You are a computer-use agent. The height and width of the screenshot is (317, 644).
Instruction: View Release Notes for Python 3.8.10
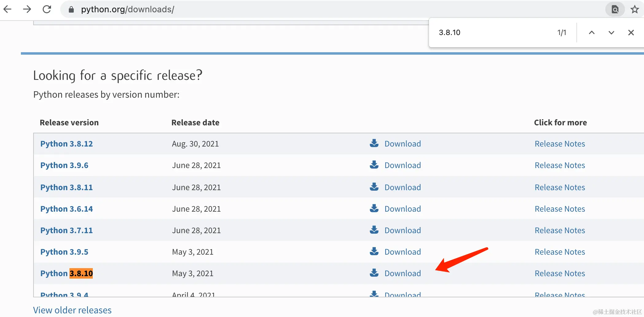[560, 273]
